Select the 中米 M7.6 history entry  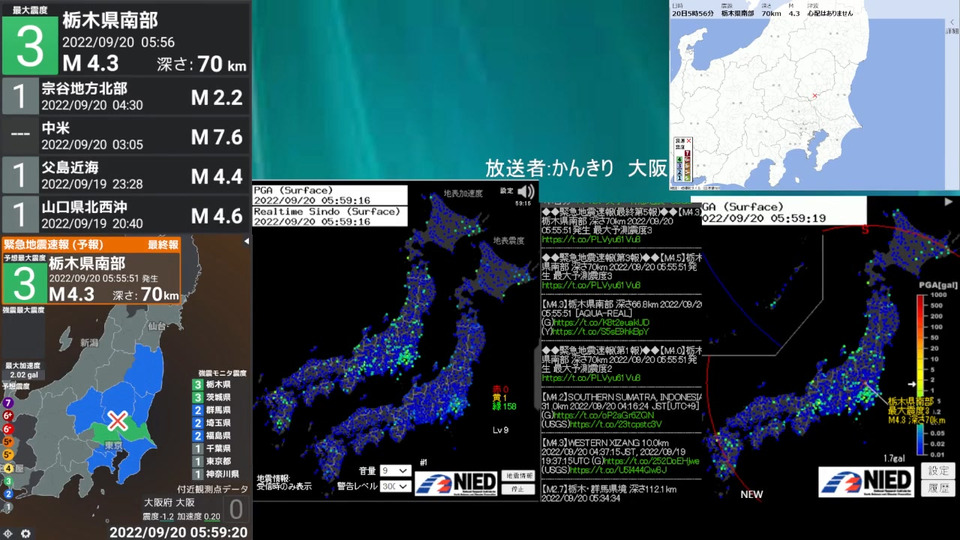(x=126, y=135)
